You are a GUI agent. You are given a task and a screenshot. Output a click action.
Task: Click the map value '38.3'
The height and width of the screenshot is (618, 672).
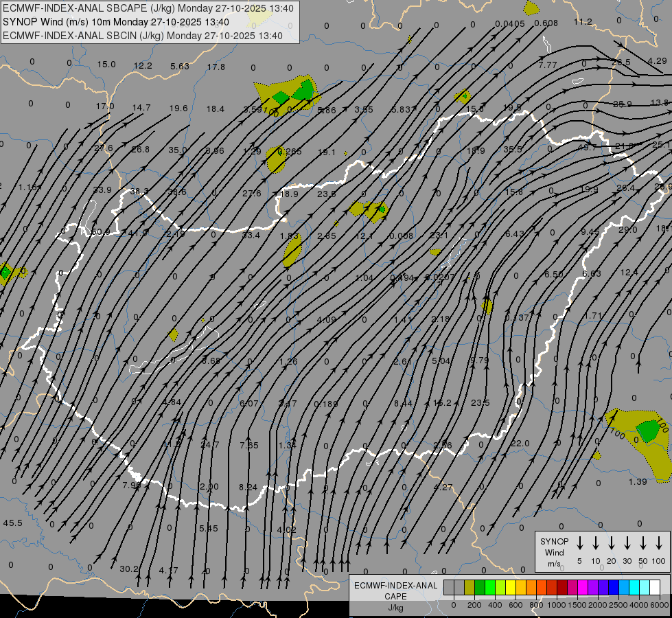[x=139, y=192]
